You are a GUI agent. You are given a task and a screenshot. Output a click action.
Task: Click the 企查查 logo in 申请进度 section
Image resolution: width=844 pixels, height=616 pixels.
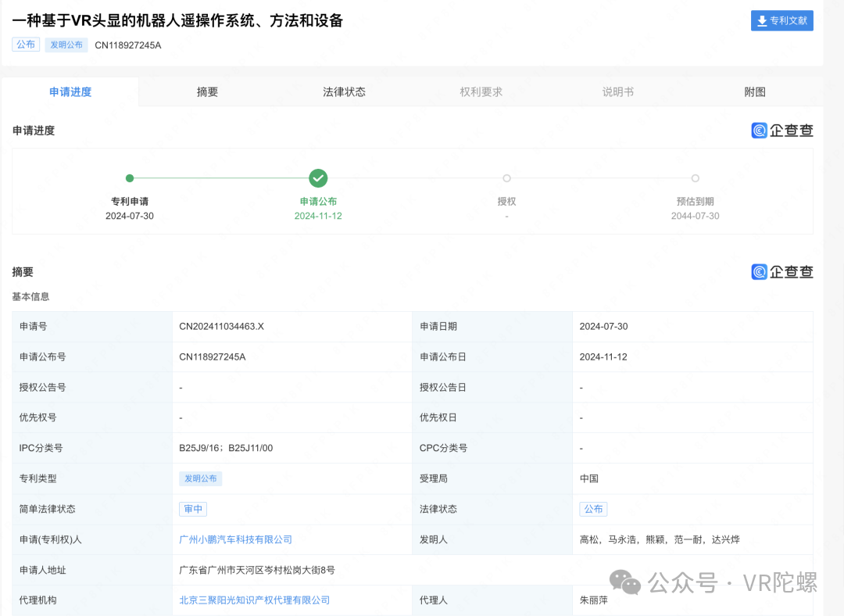pyautogui.click(x=782, y=131)
